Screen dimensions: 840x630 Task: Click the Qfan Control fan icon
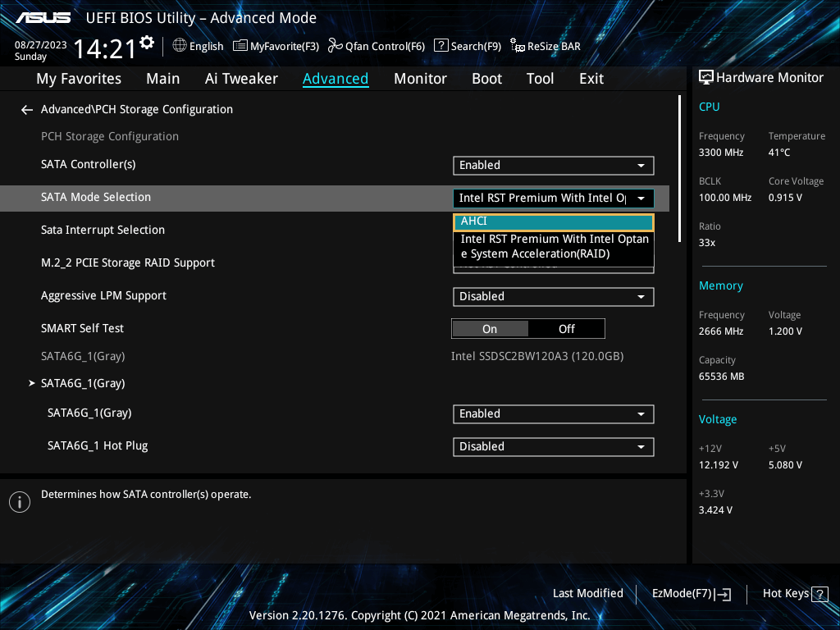point(336,46)
